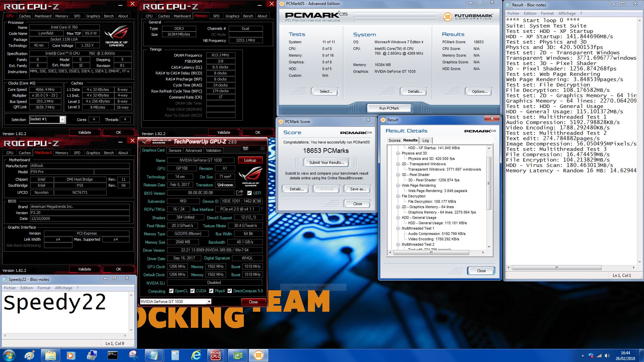
Task: Switch to ROG CPU-Z taskbar icon
Action: pos(216,355)
